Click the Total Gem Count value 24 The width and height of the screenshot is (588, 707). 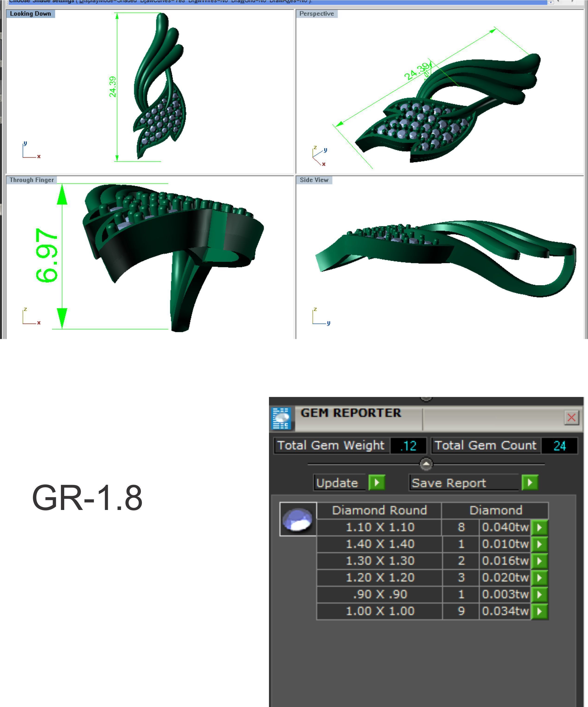coord(559,446)
